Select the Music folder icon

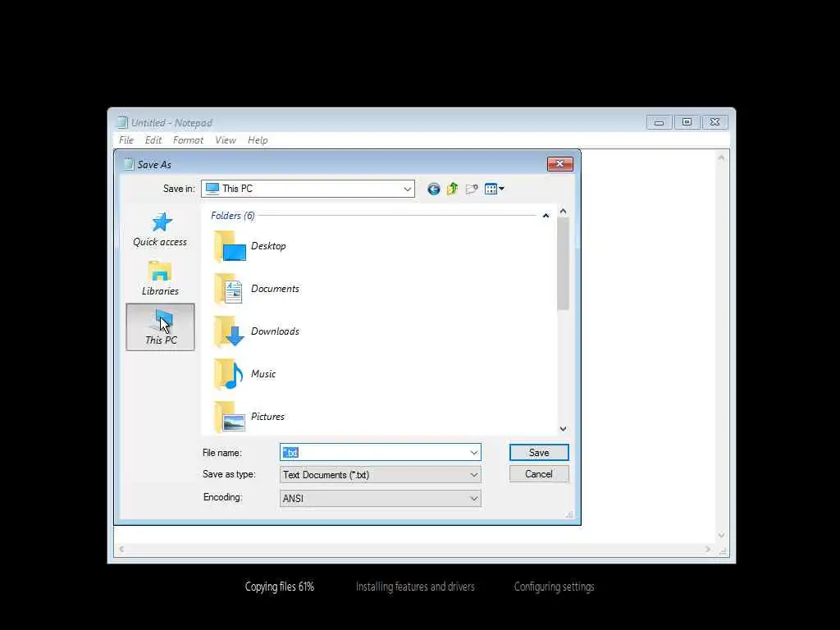[230, 374]
